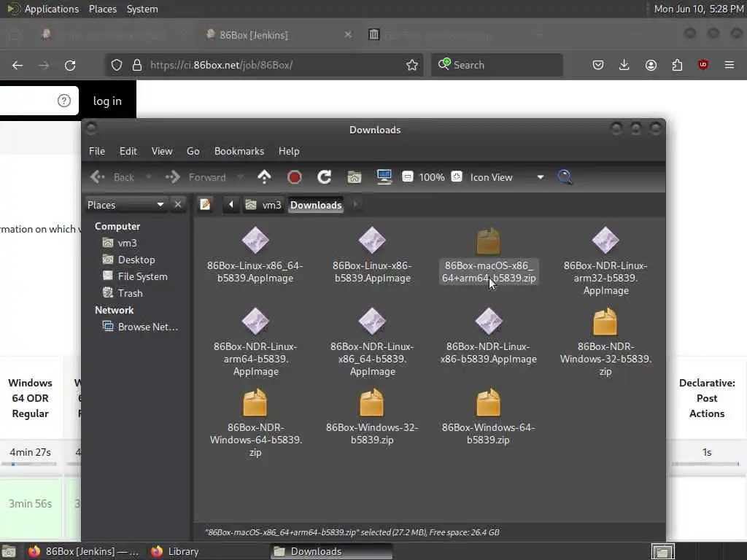Open the Applications menu in top panel
This screenshot has width=747, height=560.
[x=52, y=9]
